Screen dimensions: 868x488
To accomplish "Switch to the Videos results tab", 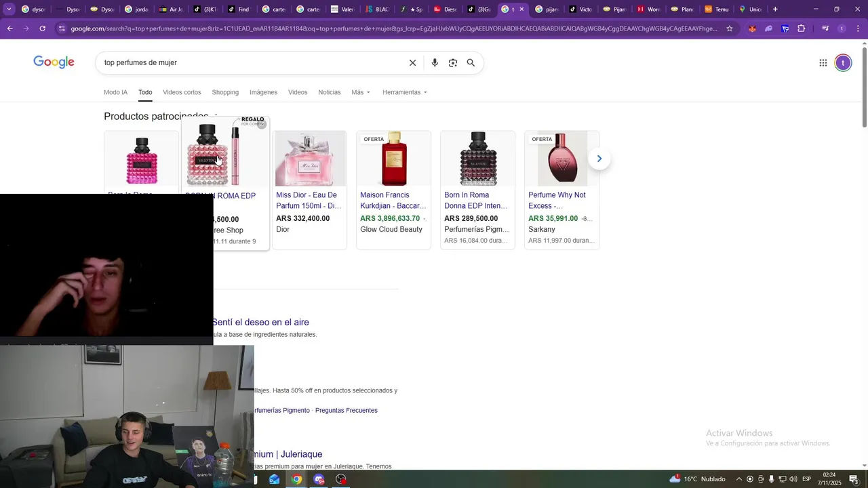I will tap(298, 92).
